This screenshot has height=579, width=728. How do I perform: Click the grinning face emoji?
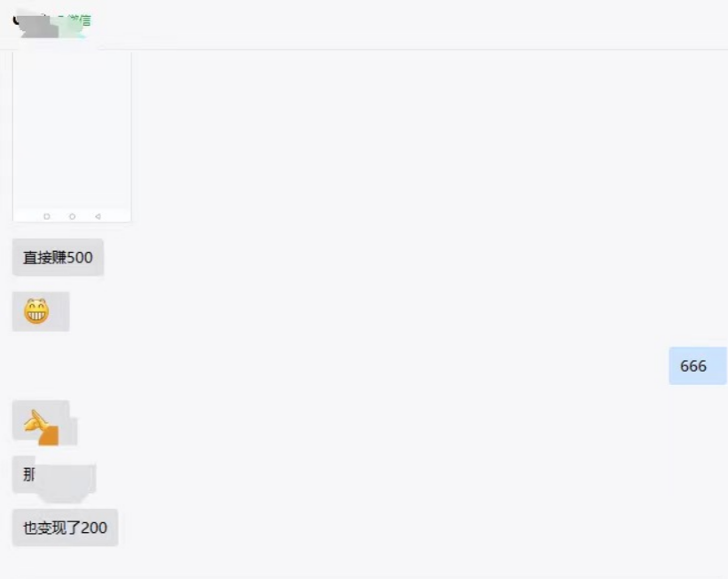tap(36, 311)
